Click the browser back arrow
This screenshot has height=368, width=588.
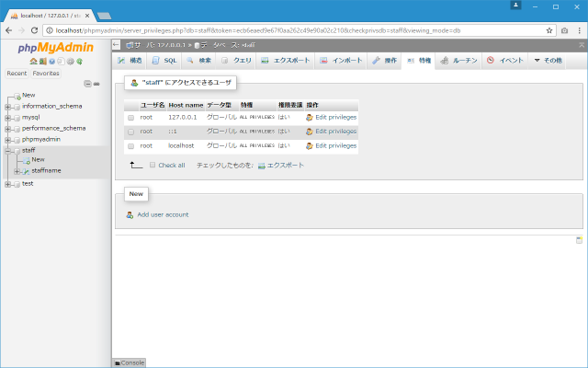coord(9,30)
